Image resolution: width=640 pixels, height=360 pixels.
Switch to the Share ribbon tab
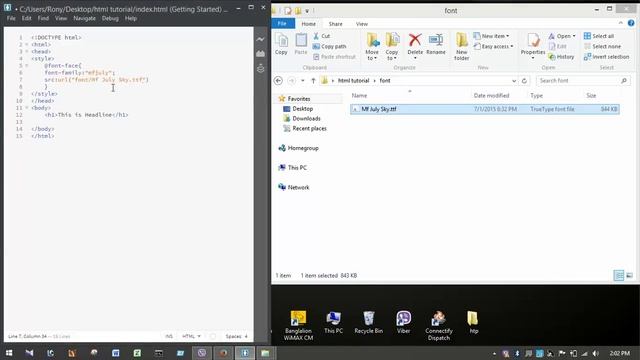pos(336,24)
